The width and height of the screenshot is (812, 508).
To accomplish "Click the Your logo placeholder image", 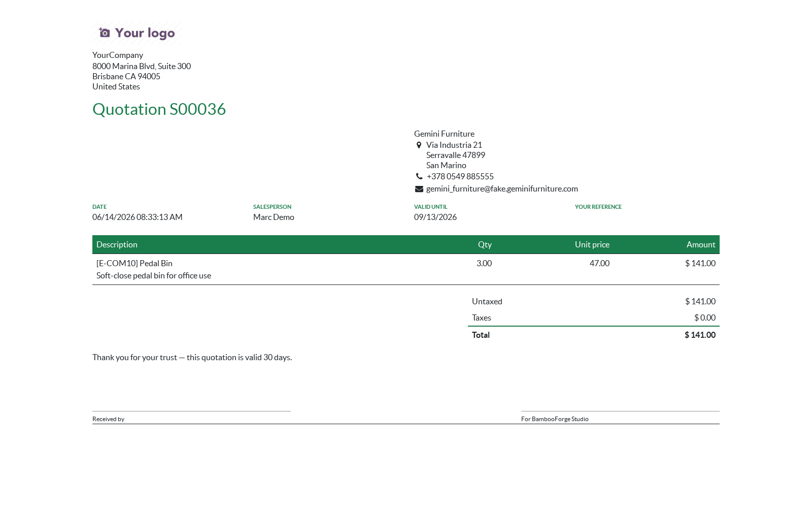I will coord(137,33).
